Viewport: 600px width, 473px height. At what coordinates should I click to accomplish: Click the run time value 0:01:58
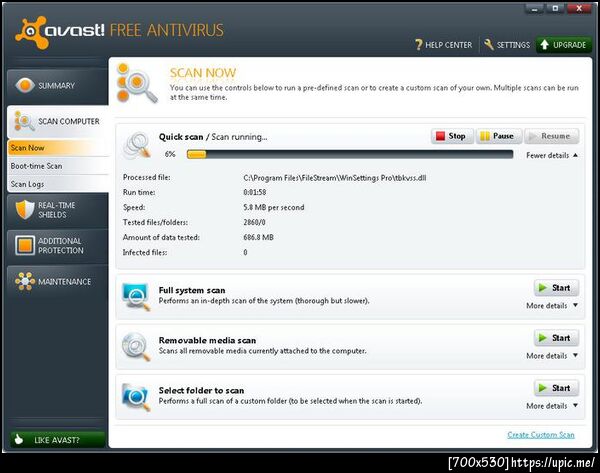254,192
